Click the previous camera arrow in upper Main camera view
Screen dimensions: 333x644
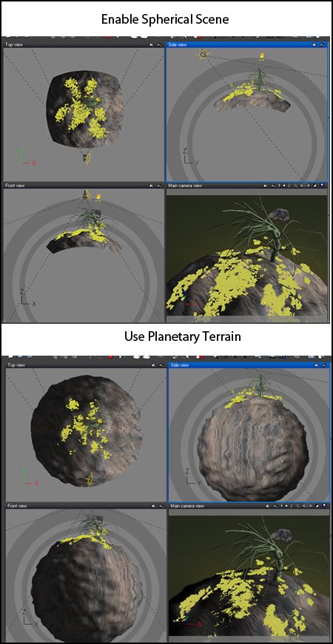click(302, 186)
